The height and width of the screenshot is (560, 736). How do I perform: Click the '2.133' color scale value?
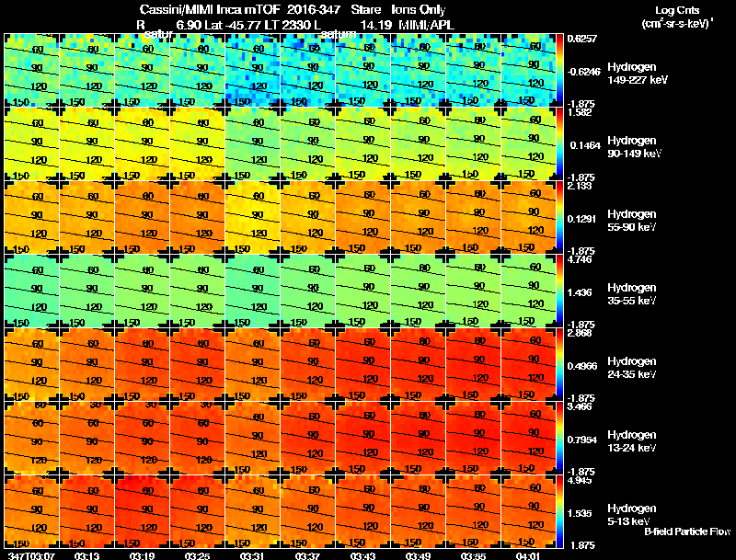point(581,186)
